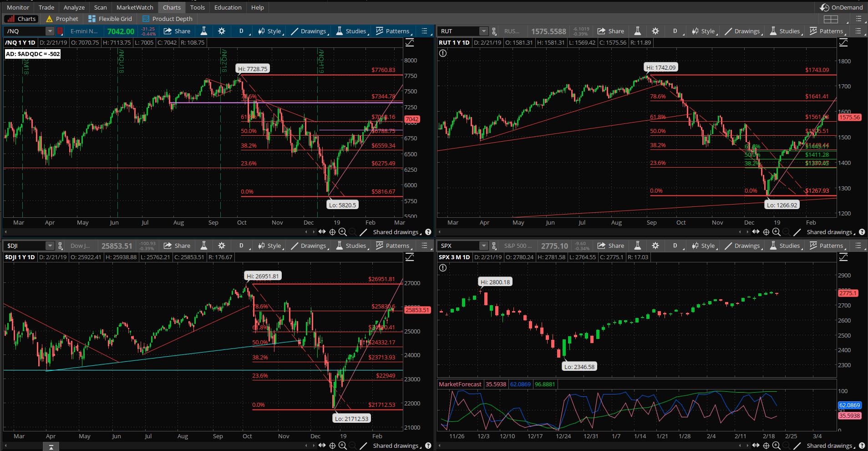Click the pan arrows icon below $DJI chart
The width and height of the screenshot is (868, 451).
pyautogui.click(x=322, y=446)
